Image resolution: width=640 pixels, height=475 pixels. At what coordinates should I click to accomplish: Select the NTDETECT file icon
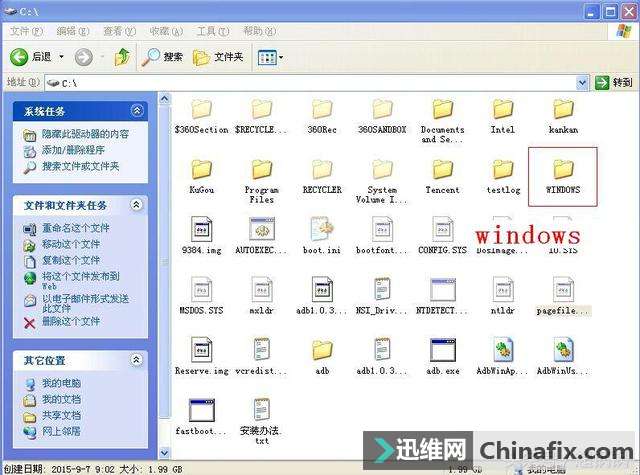[443, 289]
